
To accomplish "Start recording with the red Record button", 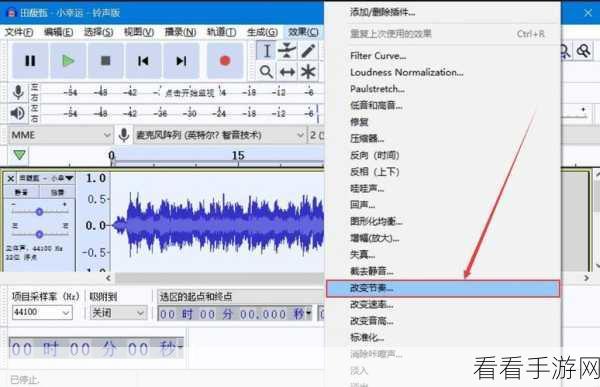I will click(225, 60).
